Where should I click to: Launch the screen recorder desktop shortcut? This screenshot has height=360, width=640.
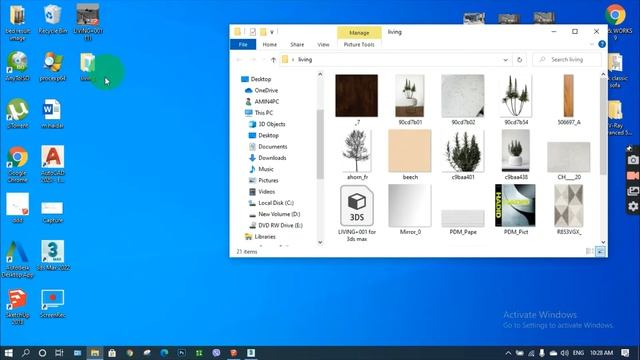52,304
